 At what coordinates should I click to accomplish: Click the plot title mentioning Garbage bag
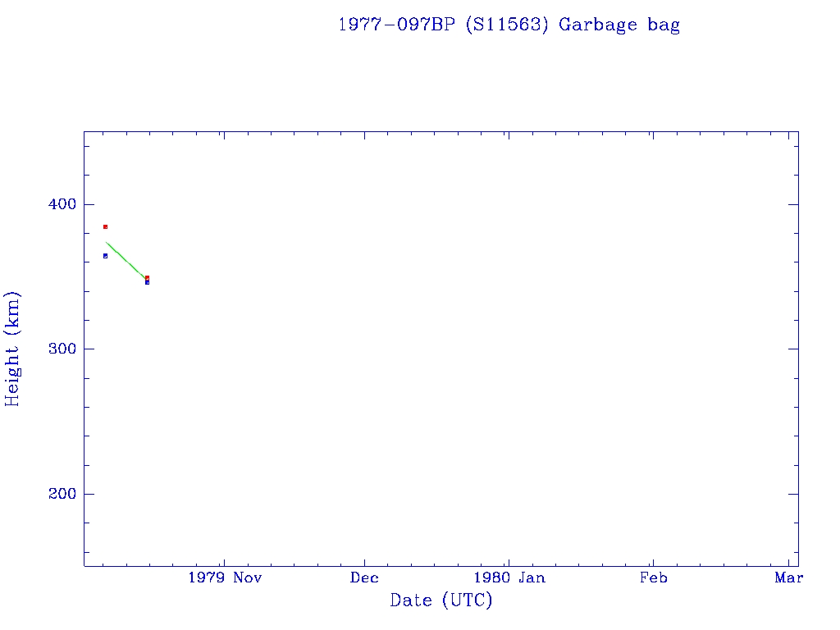point(509,25)
